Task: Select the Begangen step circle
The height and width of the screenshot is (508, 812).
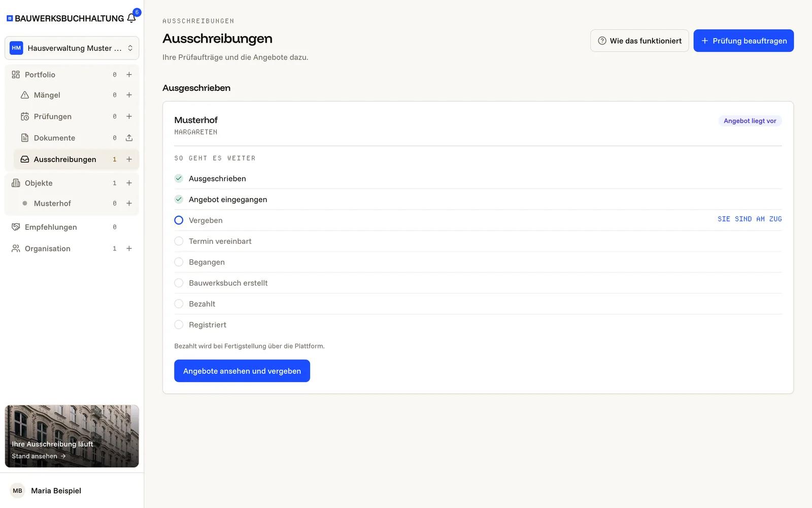Action: tap(179, 262)
